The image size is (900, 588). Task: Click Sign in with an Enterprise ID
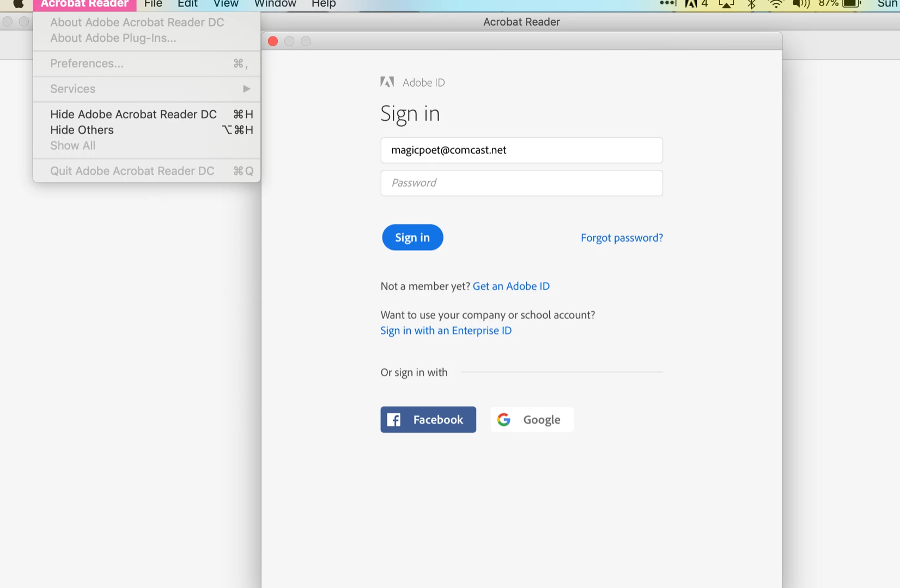pos(446,331)
